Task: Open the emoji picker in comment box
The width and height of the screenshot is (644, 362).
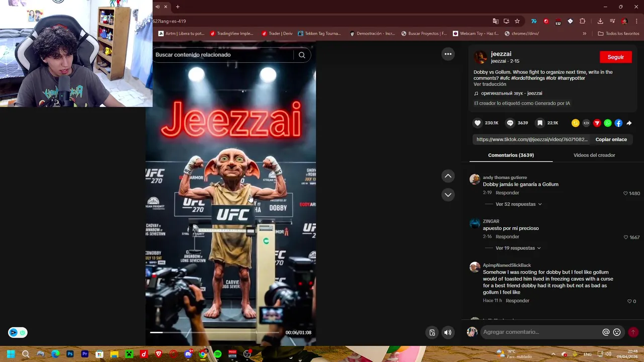Action: point(617,332)
